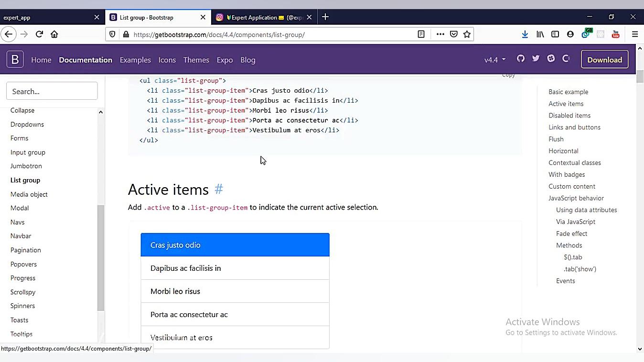Open the Slack icon in the navbar

point(551,58)
